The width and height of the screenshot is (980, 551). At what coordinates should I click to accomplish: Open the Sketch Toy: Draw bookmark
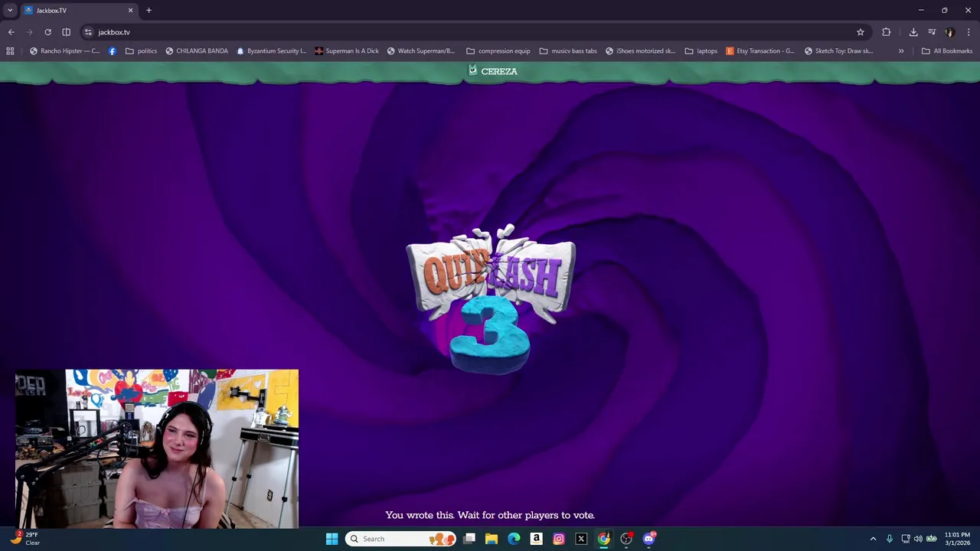(838, 51)
